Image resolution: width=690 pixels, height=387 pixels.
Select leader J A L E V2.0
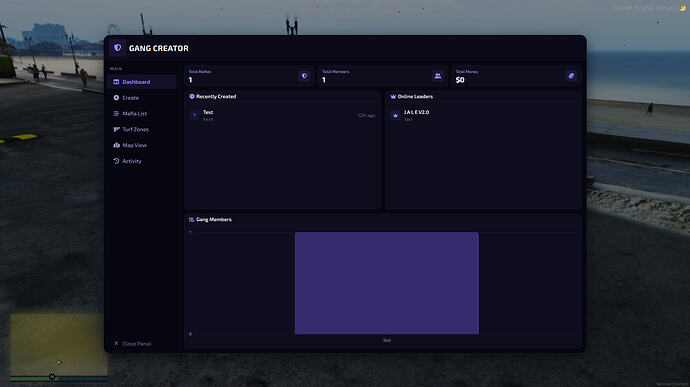point(483,115)
